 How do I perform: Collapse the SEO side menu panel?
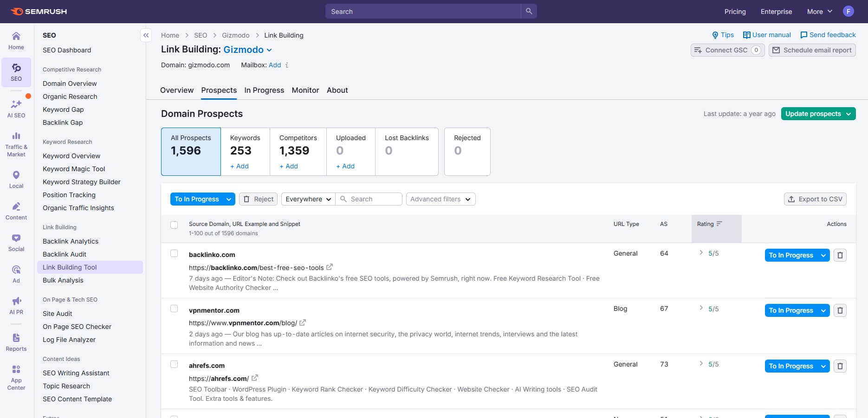click(x=146, y=35)
